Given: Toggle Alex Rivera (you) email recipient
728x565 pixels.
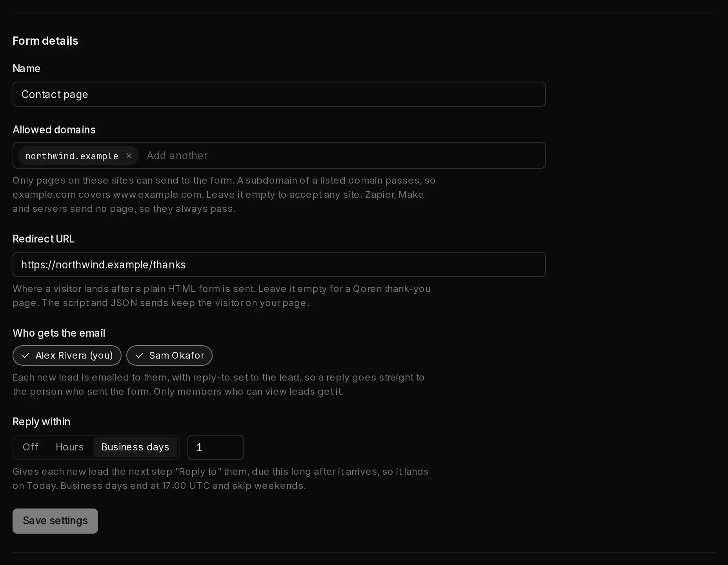Looking at the screenshot, I should click(67, 355).
